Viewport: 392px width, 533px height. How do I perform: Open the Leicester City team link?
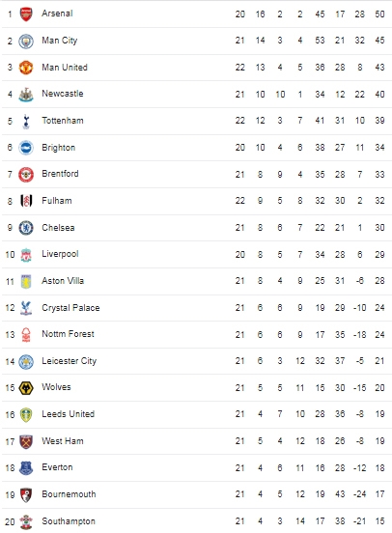(69, 361)
